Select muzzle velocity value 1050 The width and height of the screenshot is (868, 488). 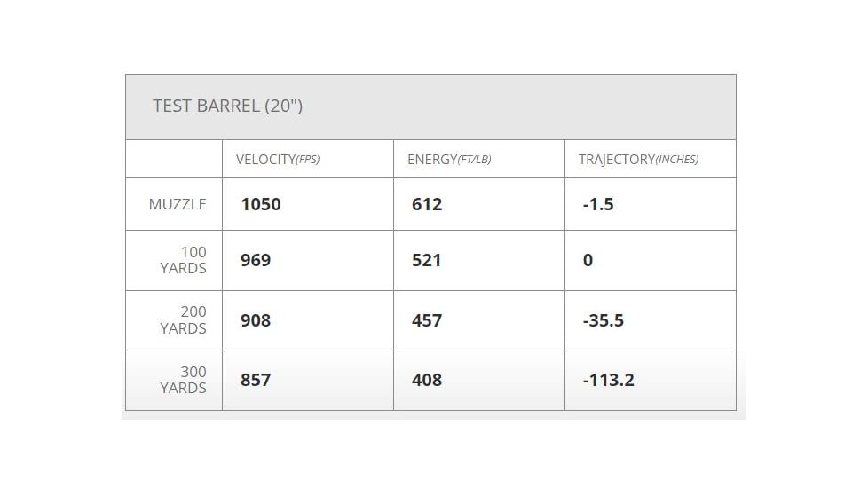[x=261, y=204]
